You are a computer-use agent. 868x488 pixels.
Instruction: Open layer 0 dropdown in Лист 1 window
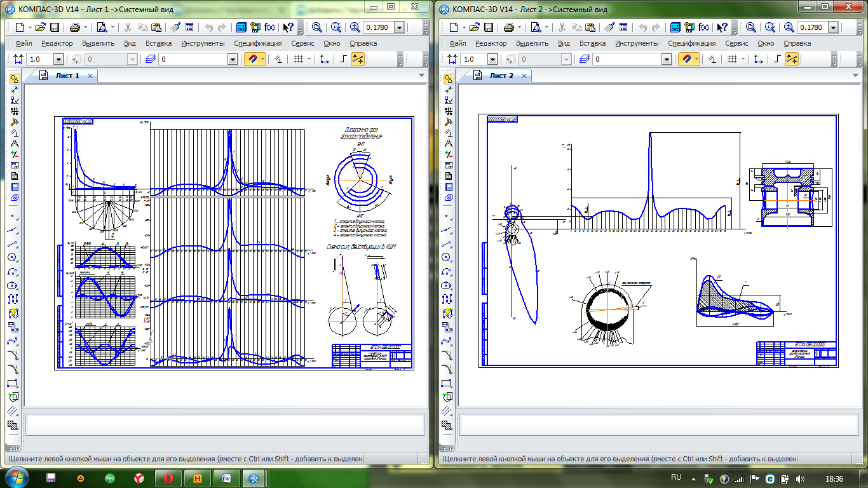tap(233, 58)
